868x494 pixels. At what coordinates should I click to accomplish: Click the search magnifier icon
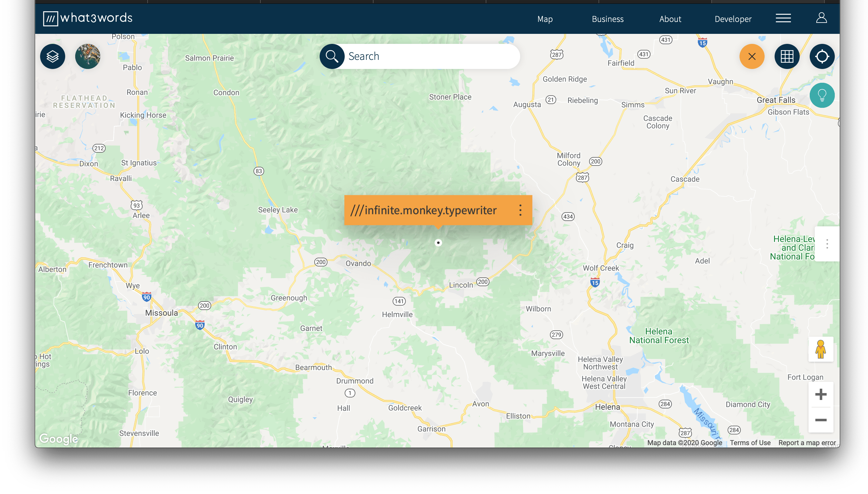point(332,56)
